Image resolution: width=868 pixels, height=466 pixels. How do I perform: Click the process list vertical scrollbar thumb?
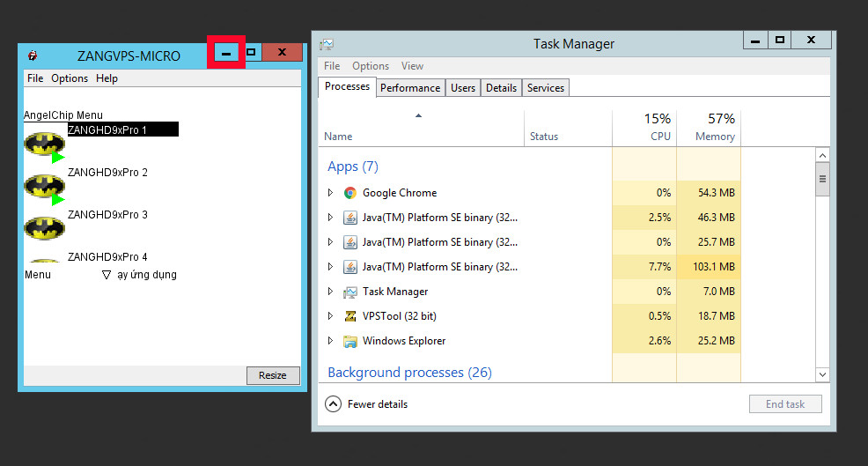click(x=823, y=180)
